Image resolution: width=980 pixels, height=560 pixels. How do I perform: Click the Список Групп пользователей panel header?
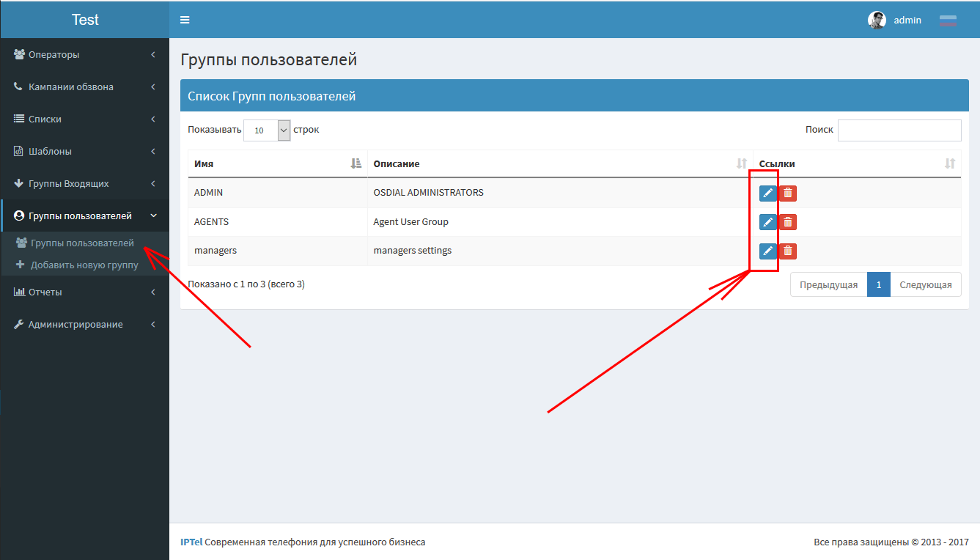[575, 96]
